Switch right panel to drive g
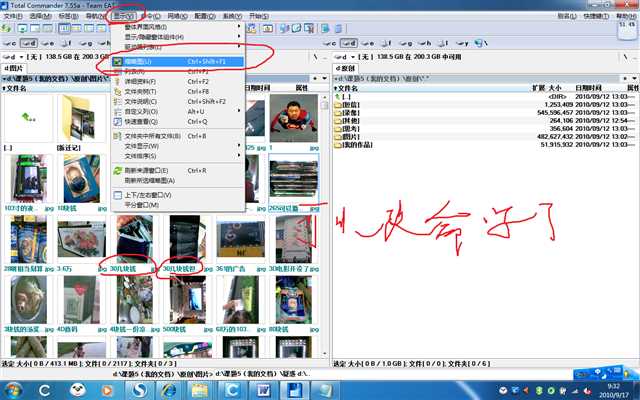 pyautogui.click(x=405, y=43)
